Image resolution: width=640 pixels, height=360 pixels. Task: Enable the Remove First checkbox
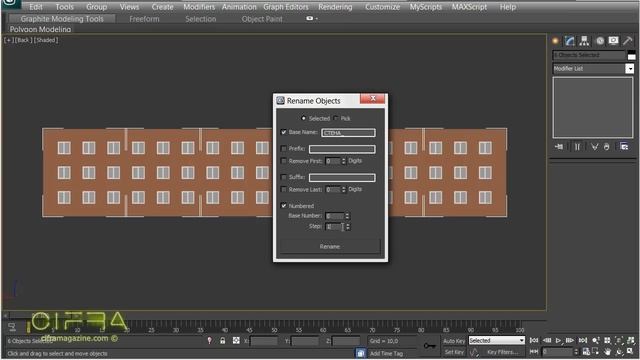[284, 161]
